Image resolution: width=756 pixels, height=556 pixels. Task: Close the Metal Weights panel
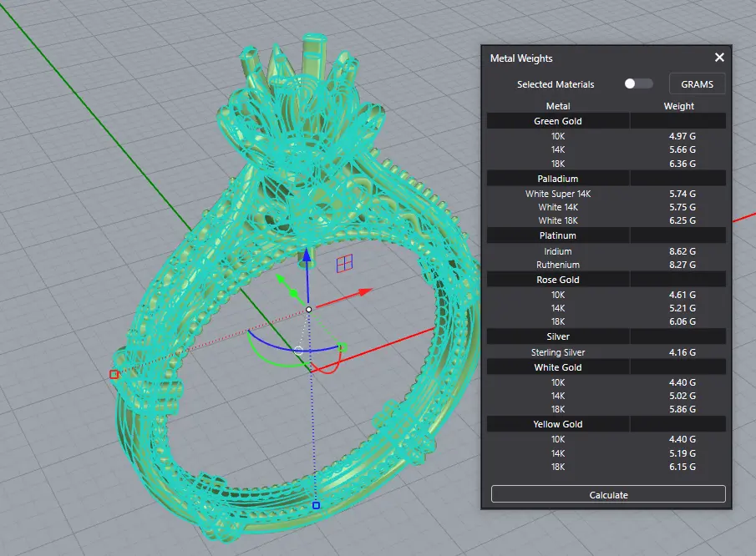coord(719,58)
